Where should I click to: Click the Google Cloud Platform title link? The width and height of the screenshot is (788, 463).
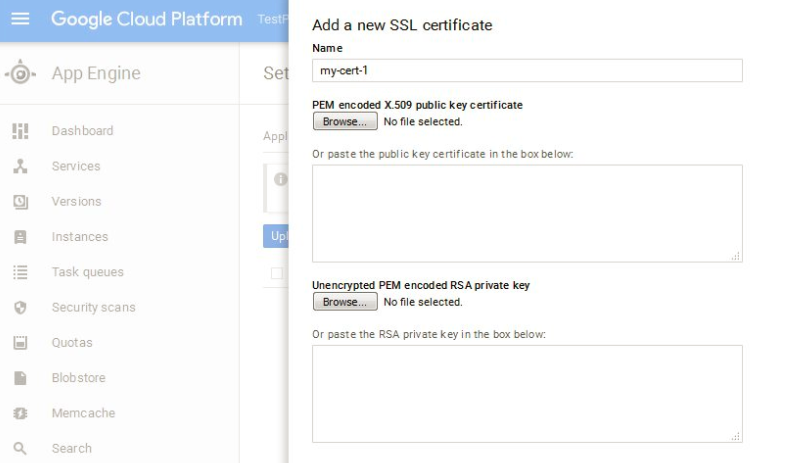click(146, 19)
